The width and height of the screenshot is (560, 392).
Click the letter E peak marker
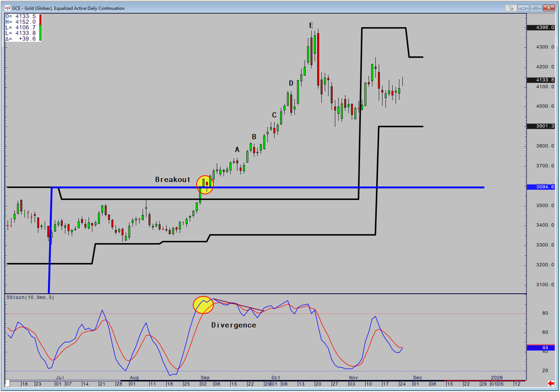[311, 26]
